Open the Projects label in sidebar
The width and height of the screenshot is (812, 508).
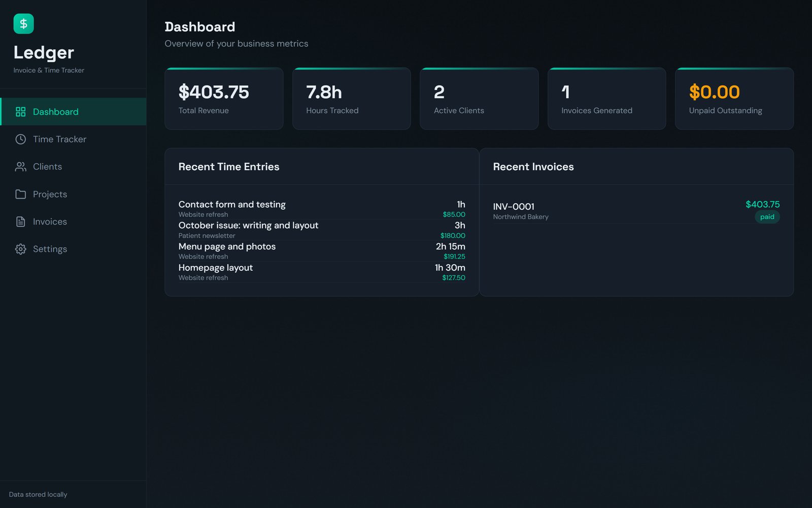tap(50, 194)
